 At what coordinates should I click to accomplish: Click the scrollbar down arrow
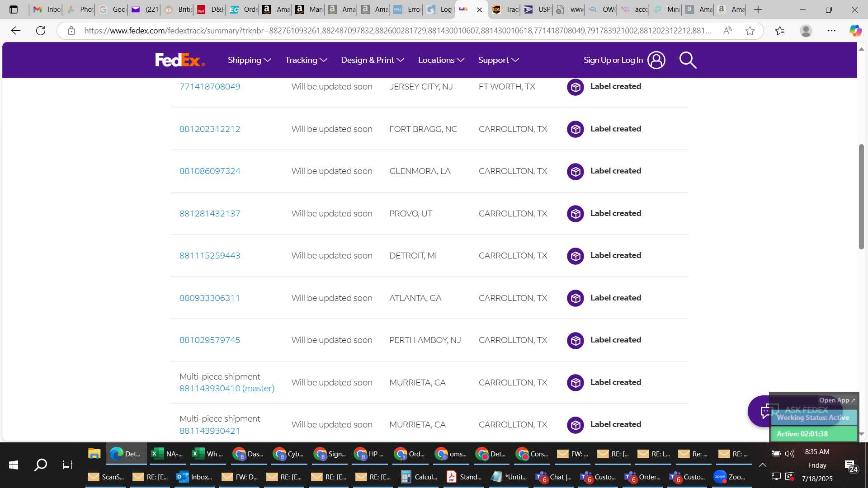pos(861,434)
